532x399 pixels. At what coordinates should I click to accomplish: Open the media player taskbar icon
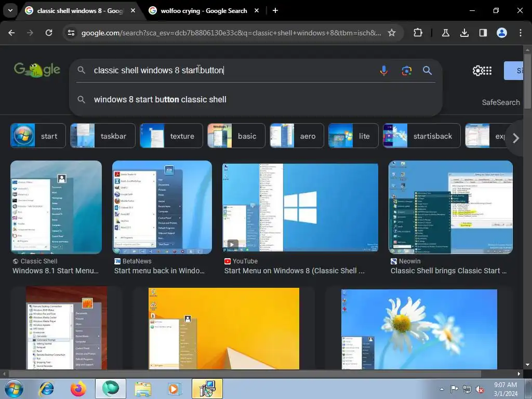click(x=175, y=389)
